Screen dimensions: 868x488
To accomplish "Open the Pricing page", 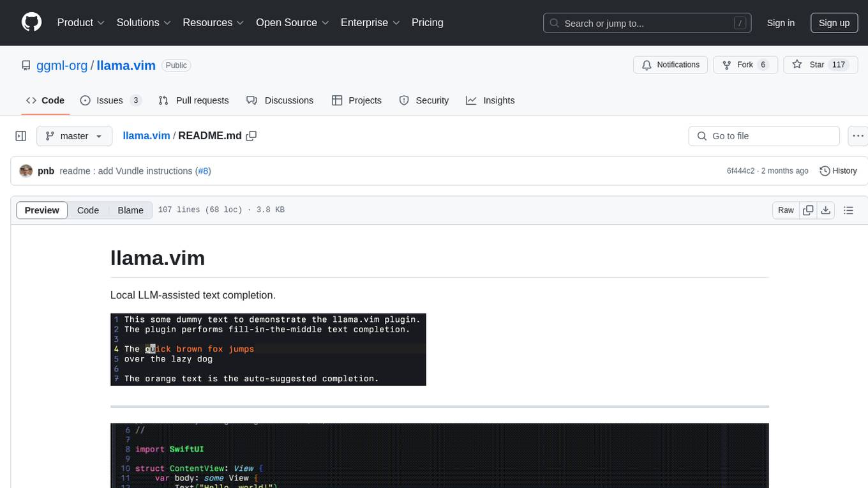I will (428, 22).
